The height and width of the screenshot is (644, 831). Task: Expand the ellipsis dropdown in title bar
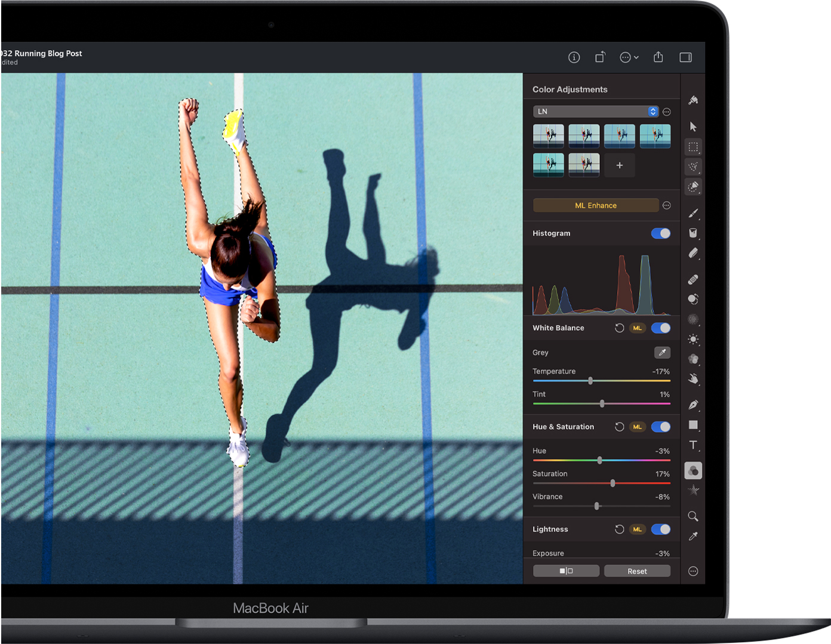click(629, 57)
